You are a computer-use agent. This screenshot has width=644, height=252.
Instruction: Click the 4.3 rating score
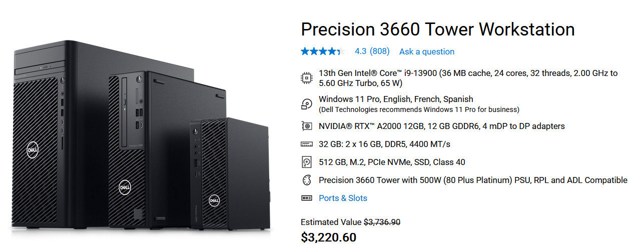360,51
